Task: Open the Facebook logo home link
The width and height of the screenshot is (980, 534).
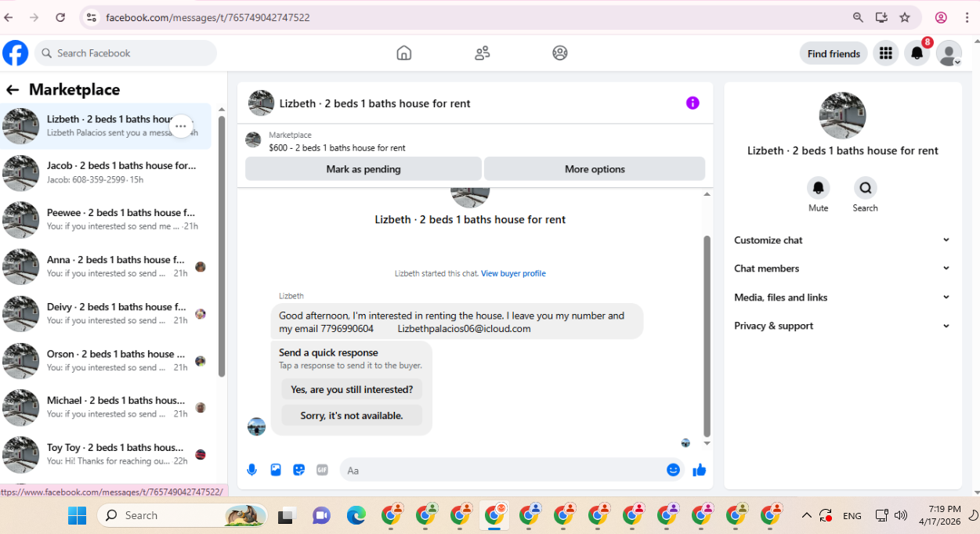Action: [x=16, y=53]
